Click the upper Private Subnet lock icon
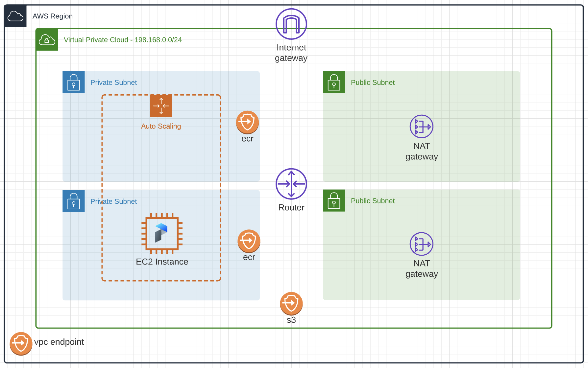The image size is (588, 368). tap(74, 82)
